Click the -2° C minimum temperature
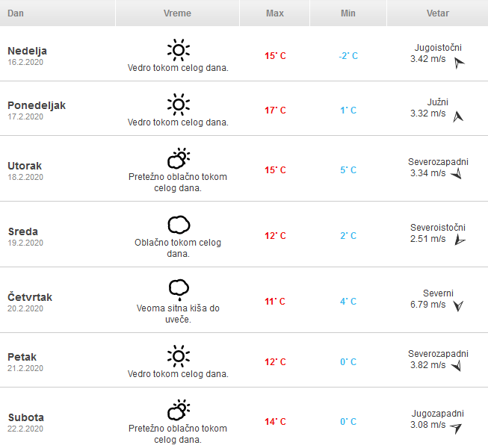Viewport: 488px width, 448px height. click(x=348, y=56)
